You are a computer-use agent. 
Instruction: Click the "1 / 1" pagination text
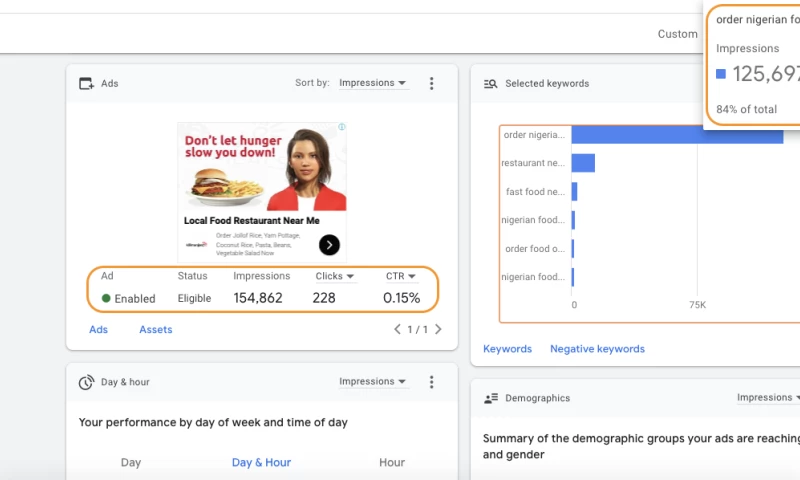pos(417,330)
